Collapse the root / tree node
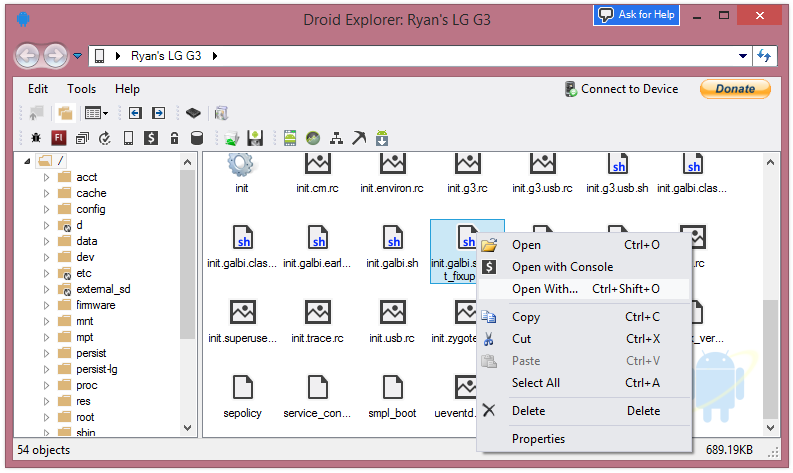Image resolution: width=793 pixels, height=473 pixels. pyautogui.click(x=27, y=161)
